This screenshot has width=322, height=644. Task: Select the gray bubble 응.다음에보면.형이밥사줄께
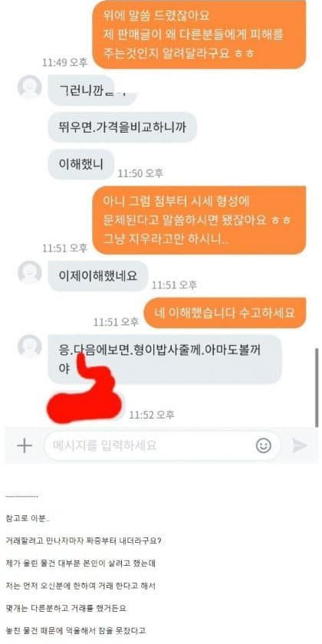(165, 359)
